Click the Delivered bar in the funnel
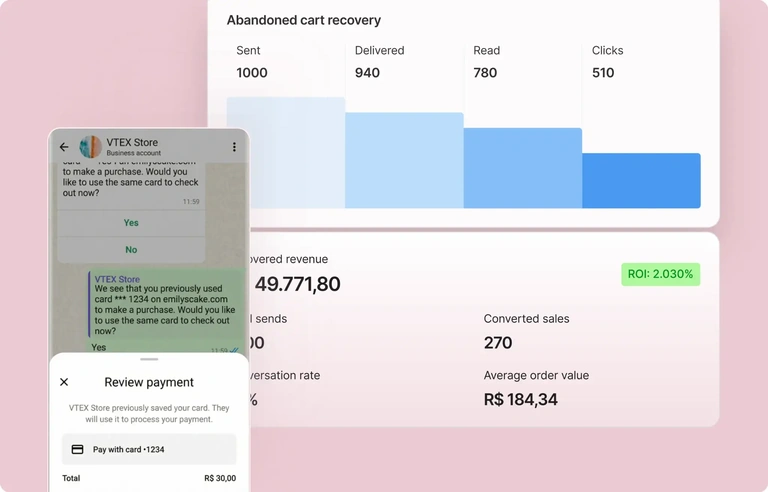This screenshot has height=492, width=768. [405, 160]
